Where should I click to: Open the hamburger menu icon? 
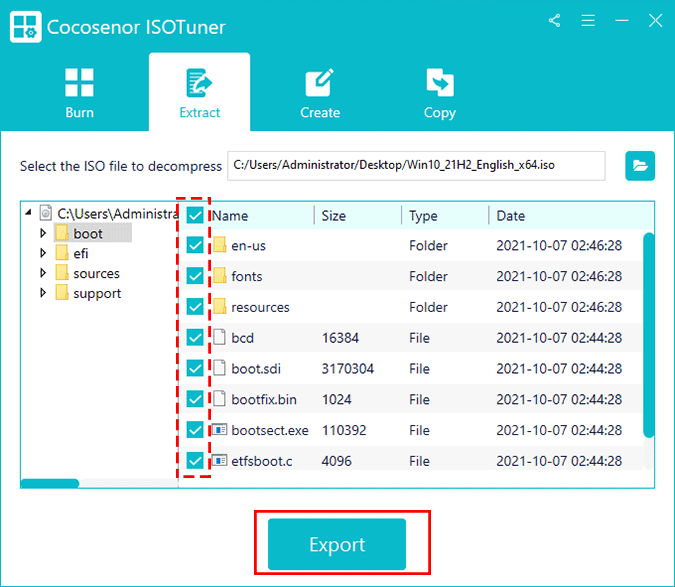[x=588, y=20]
